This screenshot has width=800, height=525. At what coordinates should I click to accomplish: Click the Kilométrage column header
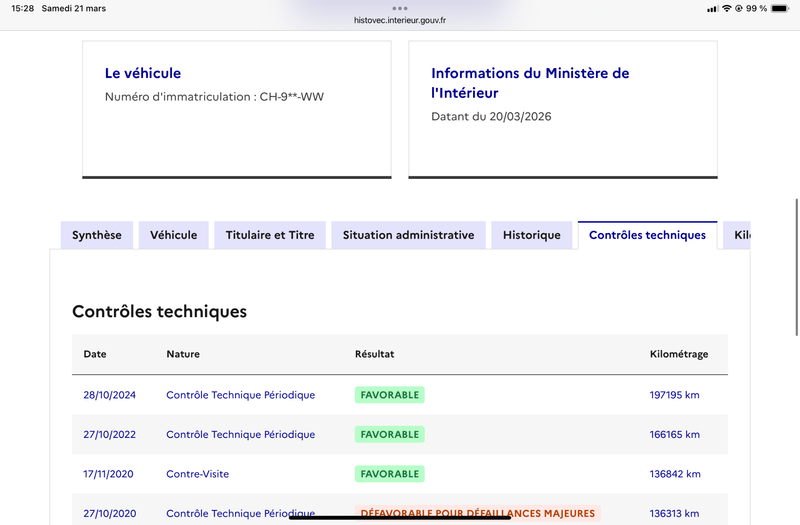(678, 354)
